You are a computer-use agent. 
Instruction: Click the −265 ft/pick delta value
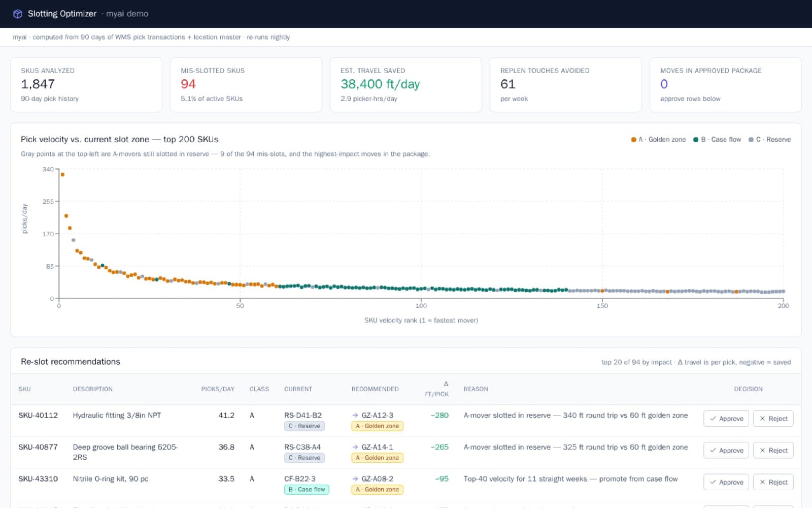pos(439,447)
